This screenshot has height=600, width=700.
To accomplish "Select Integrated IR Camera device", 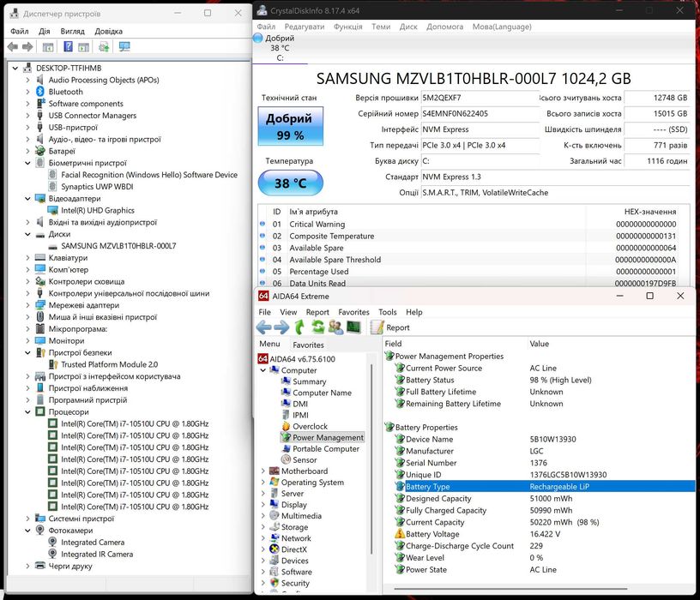I will 97,554.
